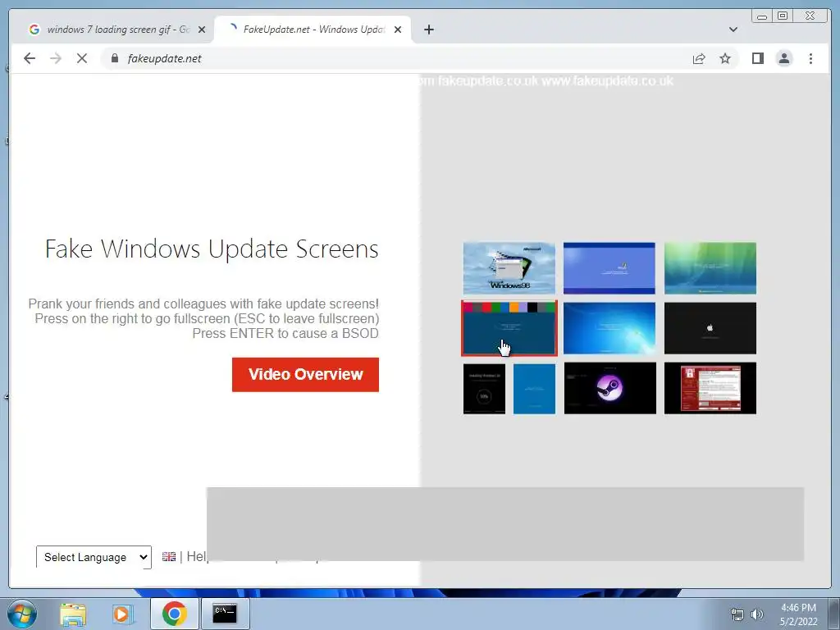The image size is (840, 630).
Task: Select the green Windows Vista thumbnail
Action: [710, 268]
